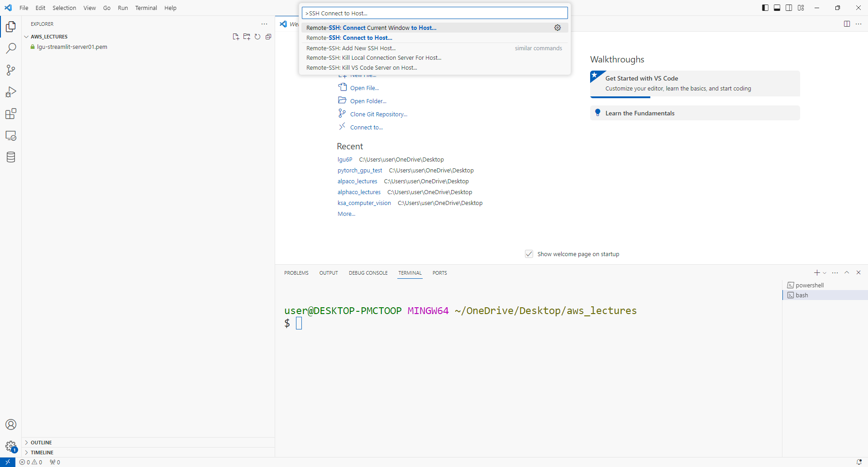Create a new file in AWS_LECTURES explorer
868x467 pixels.
click(x=236, y=37)
